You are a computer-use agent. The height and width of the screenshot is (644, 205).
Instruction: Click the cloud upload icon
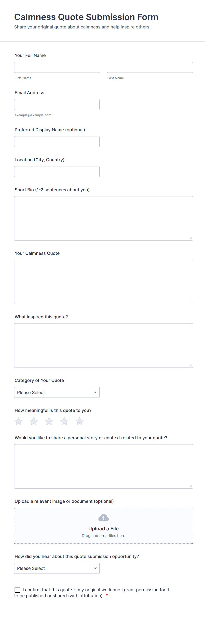103,518
